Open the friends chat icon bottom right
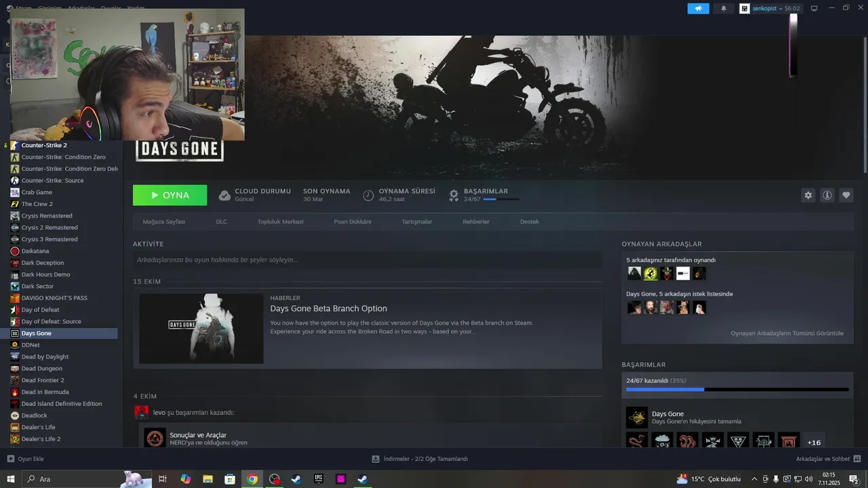This screenshot has height=488, width=868. [x=857, y=459]
